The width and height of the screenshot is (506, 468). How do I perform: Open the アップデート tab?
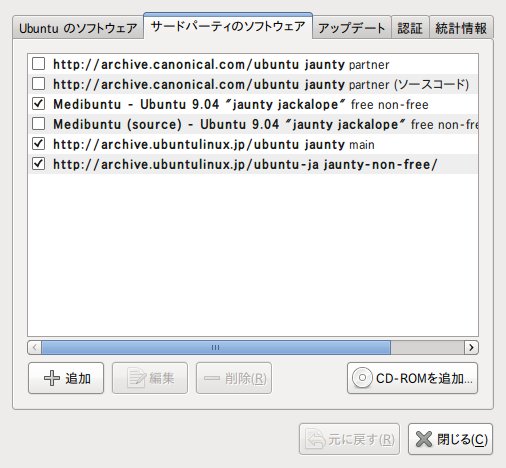[x=352, y=28]
